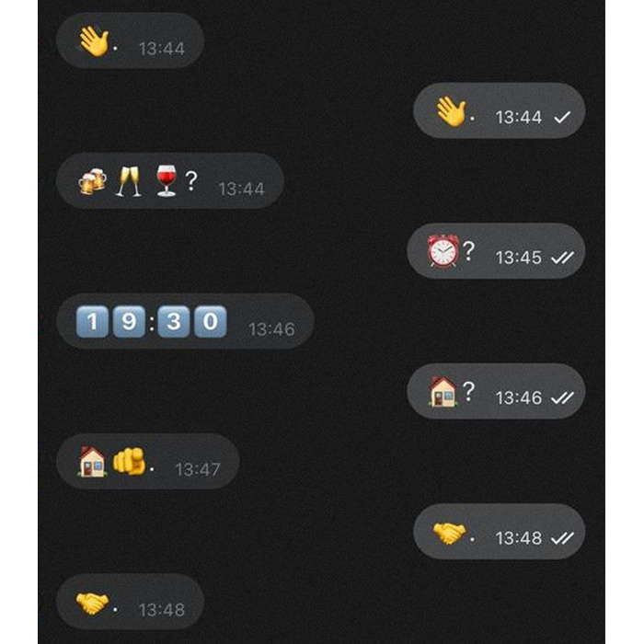Click the champagne glasses emoji

coord(129,181)
